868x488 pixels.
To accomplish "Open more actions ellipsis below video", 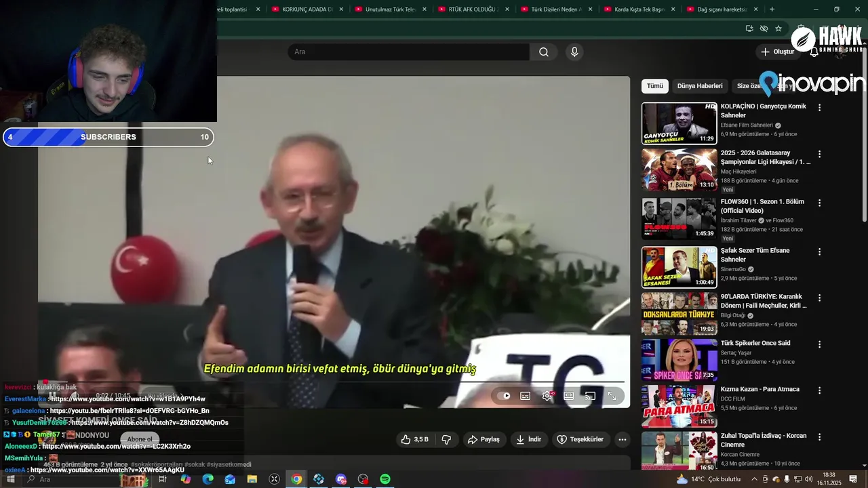I will point(623,439).
